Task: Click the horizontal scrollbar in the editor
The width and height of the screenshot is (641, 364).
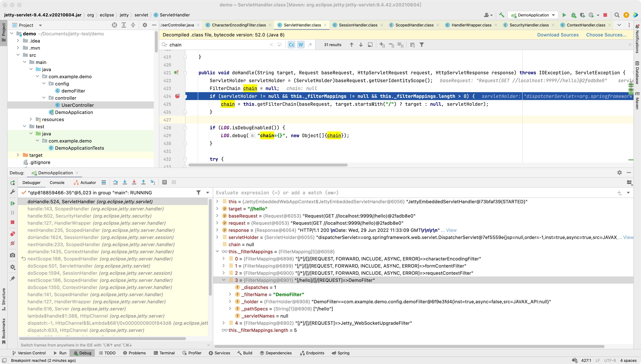Action: pyautogui.click(x=268, y=165)
